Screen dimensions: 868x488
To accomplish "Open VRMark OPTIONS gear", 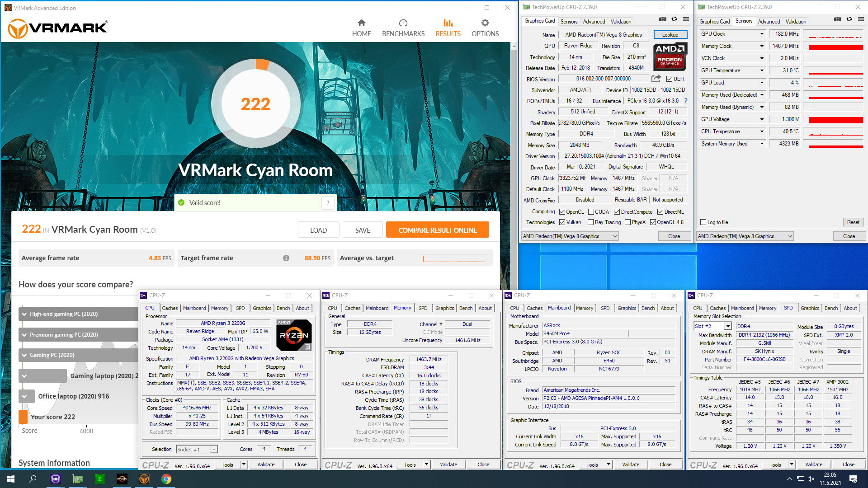I will [485, 28].
